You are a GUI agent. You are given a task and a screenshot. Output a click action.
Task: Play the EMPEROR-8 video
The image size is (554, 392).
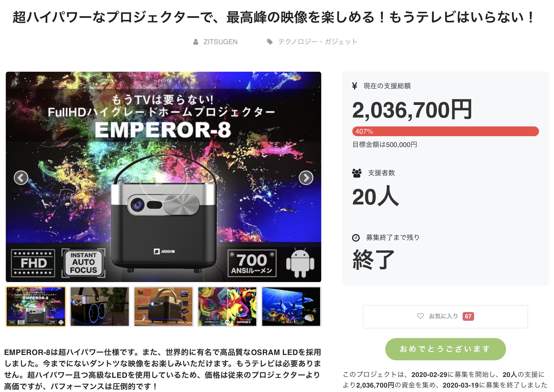163,178
